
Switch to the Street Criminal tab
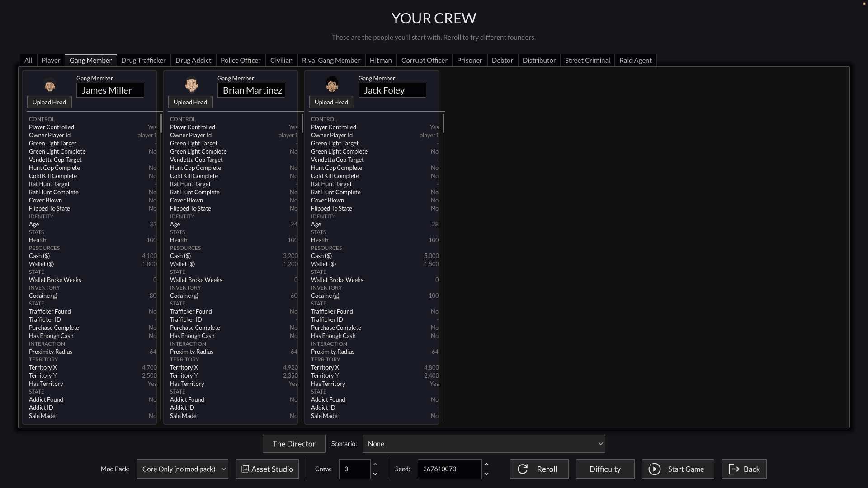click(x=587, y=60)
